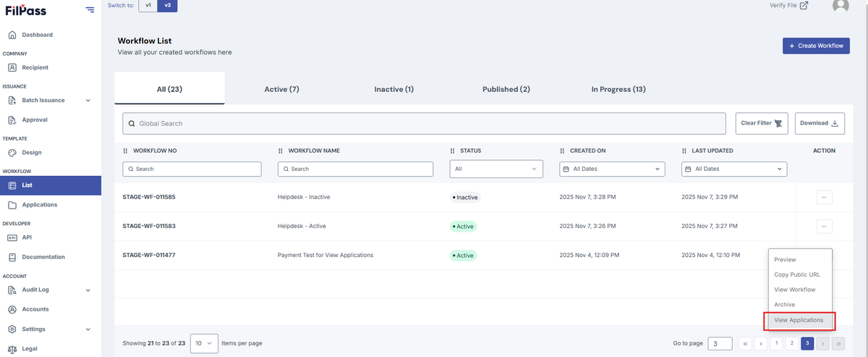Click the Dashboard home icon
The image size is (868, 357).
click(x=12, y=35)
